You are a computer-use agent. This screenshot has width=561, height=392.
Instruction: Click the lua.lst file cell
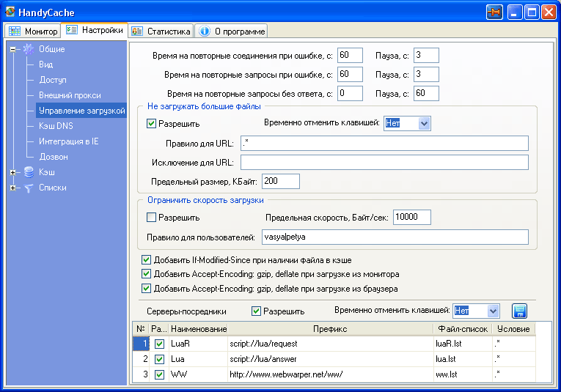tap(463, 359)
